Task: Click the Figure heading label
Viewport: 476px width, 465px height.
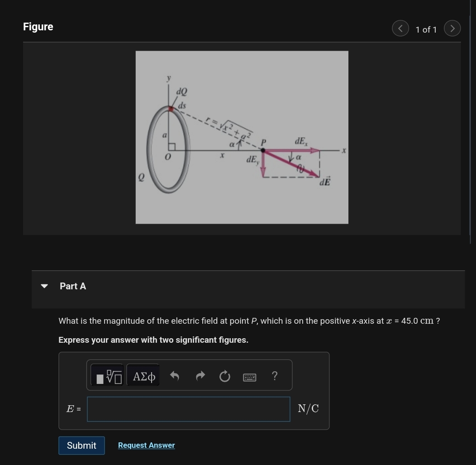Action: coord(38,26)
